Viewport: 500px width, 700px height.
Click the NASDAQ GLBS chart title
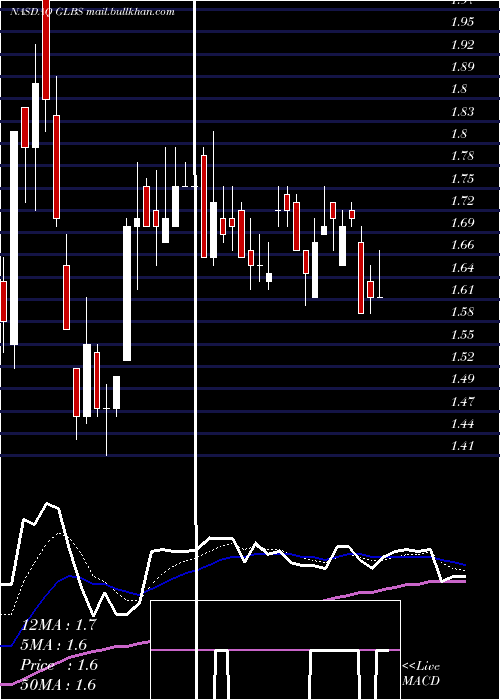[92, 12]
